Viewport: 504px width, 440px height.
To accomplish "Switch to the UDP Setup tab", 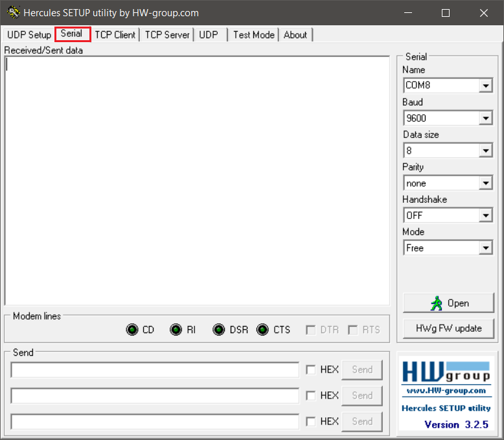I will (29, 35).
